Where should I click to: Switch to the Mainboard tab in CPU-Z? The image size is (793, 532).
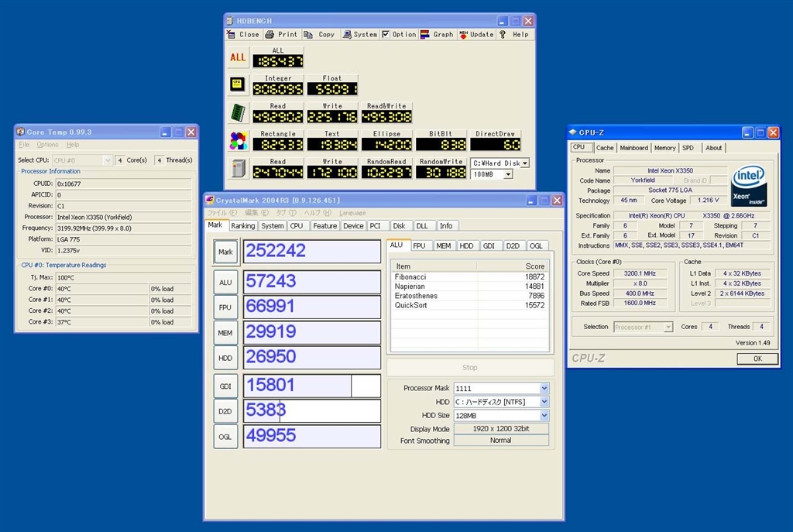[x=633, y=148]
